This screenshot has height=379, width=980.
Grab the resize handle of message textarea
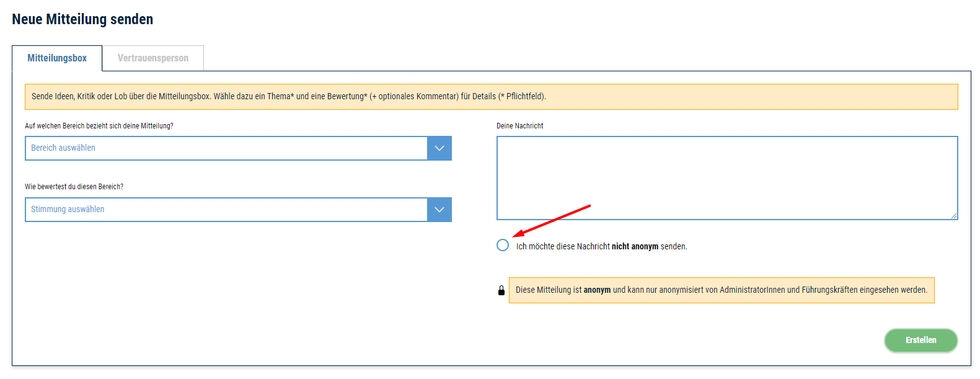954,216
